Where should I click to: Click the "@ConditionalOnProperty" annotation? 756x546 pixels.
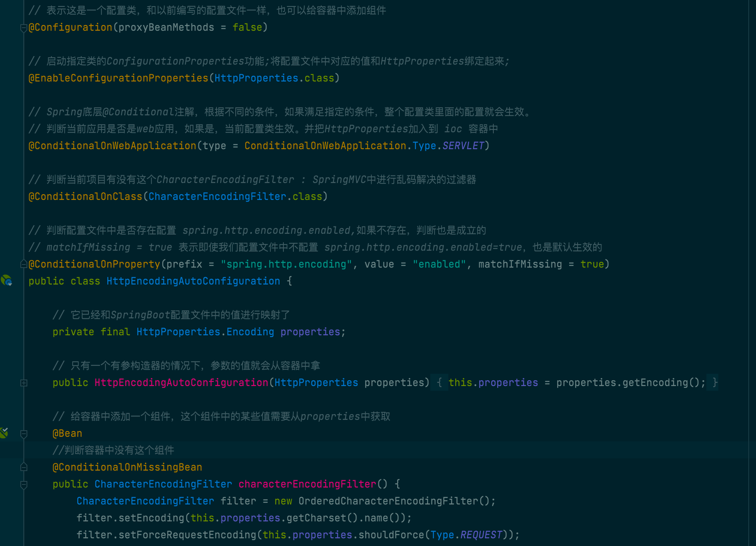(x=94, y=264)
